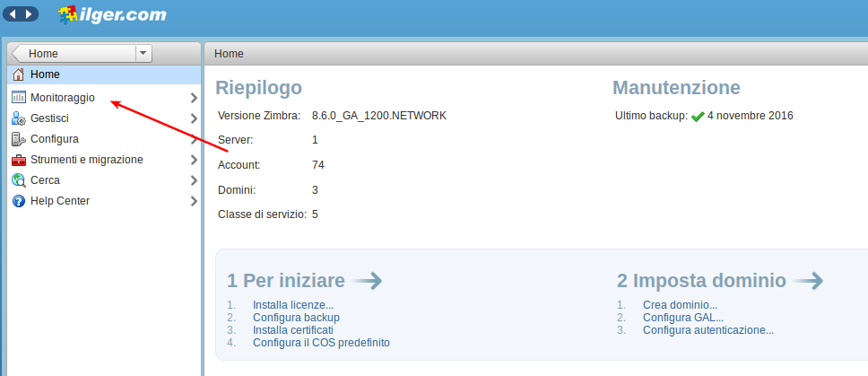
Task: Click the Home title in content header
Action: tap(229, 54)
